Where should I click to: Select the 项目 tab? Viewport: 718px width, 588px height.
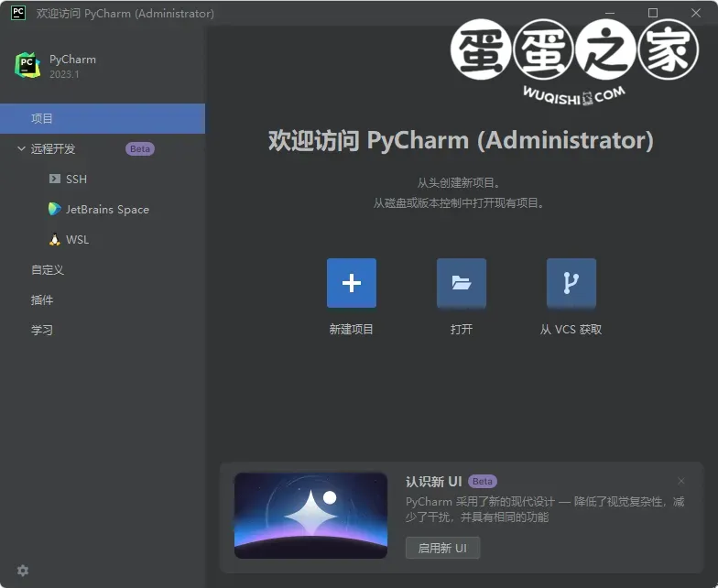tap(103, 119)
